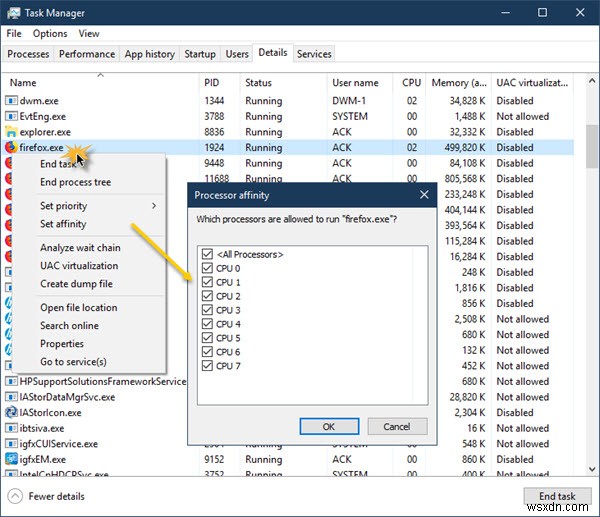Image resolution: width=600 pixels, height=517 pixels.
Task: Choose Set affinity from context menu
Action: [x=63, y=224]
